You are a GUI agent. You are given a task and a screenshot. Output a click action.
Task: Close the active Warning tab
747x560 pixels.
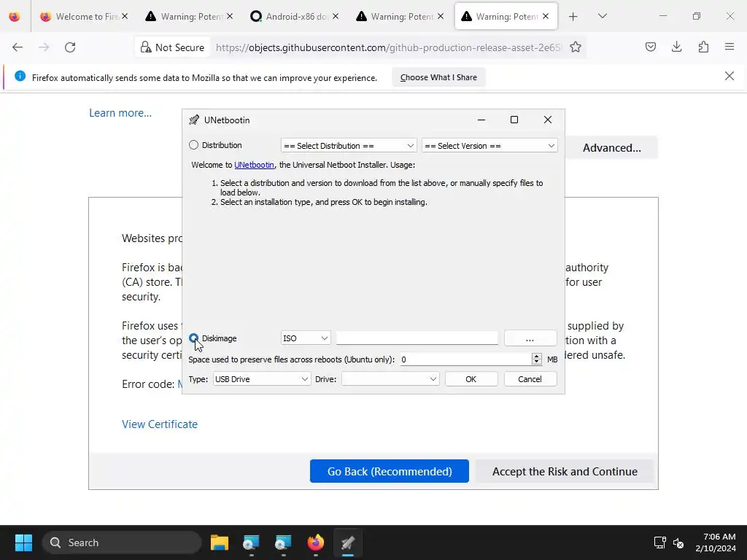(546, 17)
